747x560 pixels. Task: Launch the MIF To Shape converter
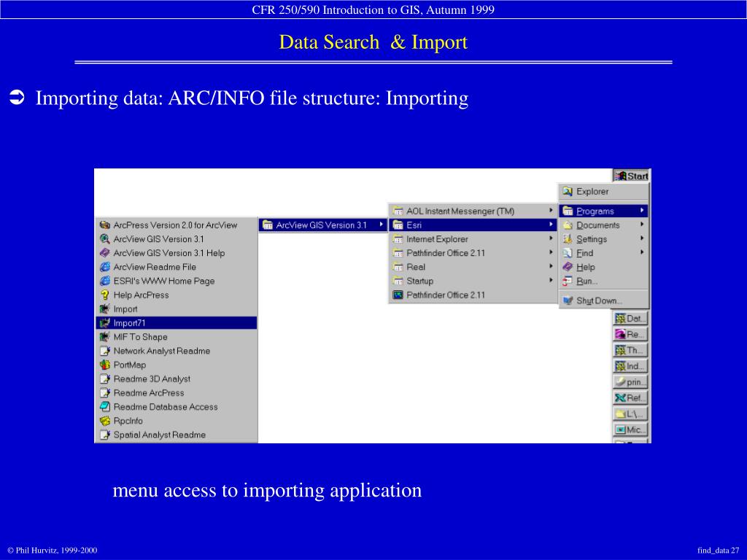(x=177, y=337)
